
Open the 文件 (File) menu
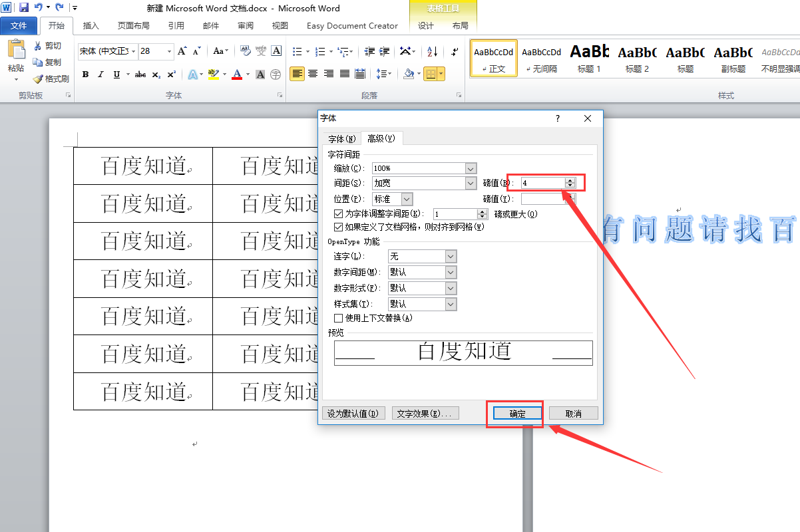pyautogui.click(x=19, y=26)
